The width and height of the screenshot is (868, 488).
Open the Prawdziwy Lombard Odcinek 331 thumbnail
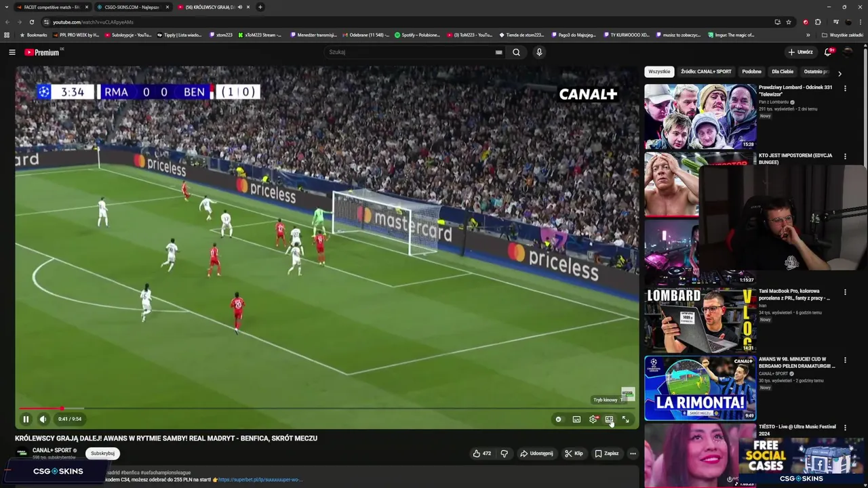[x=701, y=116]
